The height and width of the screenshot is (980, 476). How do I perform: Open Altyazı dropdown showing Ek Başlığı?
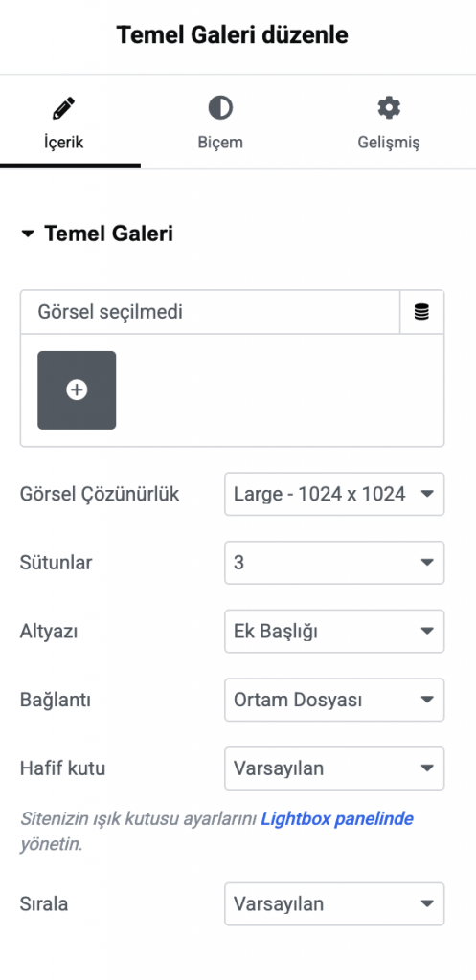coord(334,632)
